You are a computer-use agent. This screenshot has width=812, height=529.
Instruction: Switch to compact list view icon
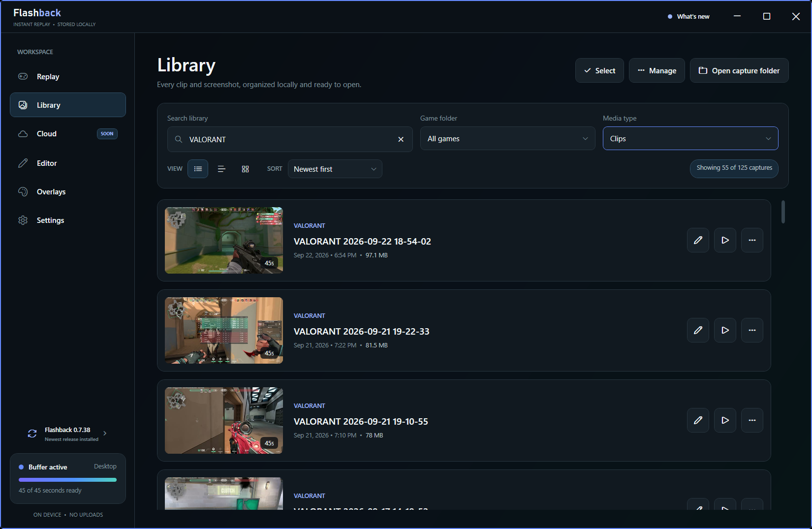(221, 169)
